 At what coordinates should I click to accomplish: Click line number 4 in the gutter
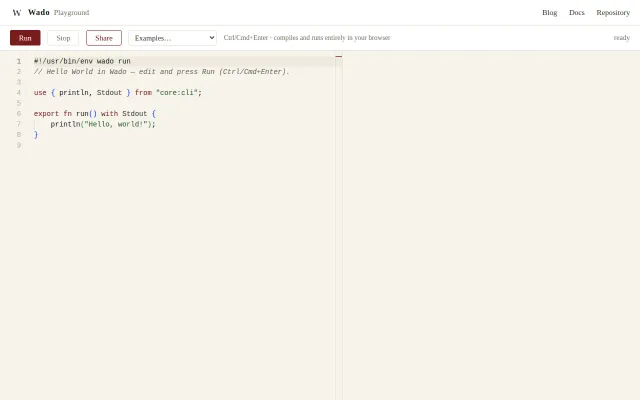(x=19, y=93)
